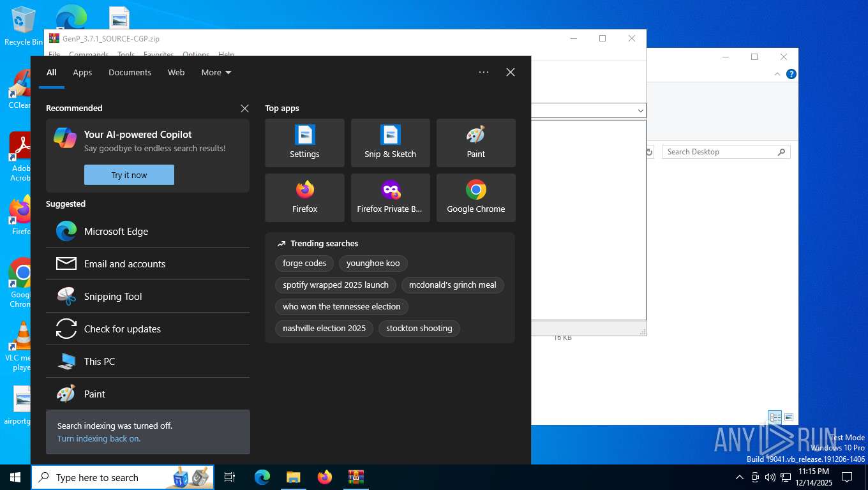Switch to the Apps tab

(82, 72)
